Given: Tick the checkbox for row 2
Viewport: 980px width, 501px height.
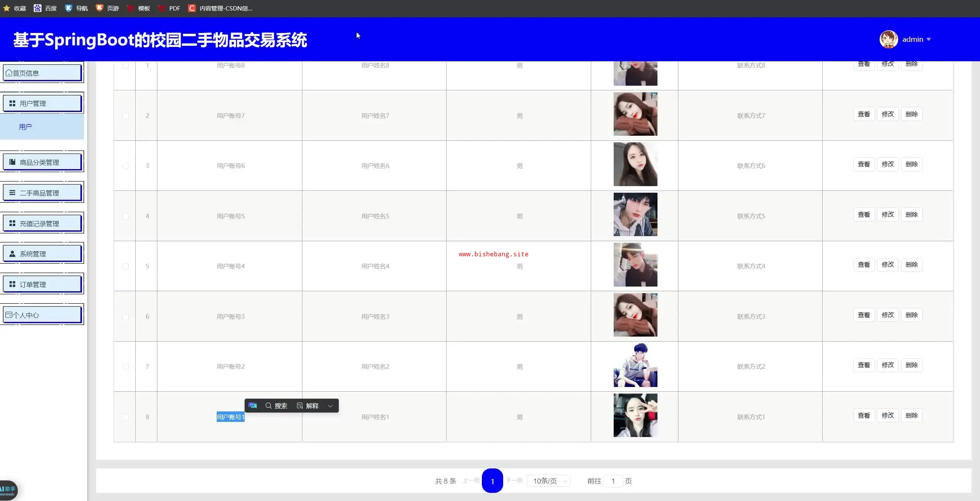Looking at the screenshot, I should pyautogui.click(x=125, y=116).
